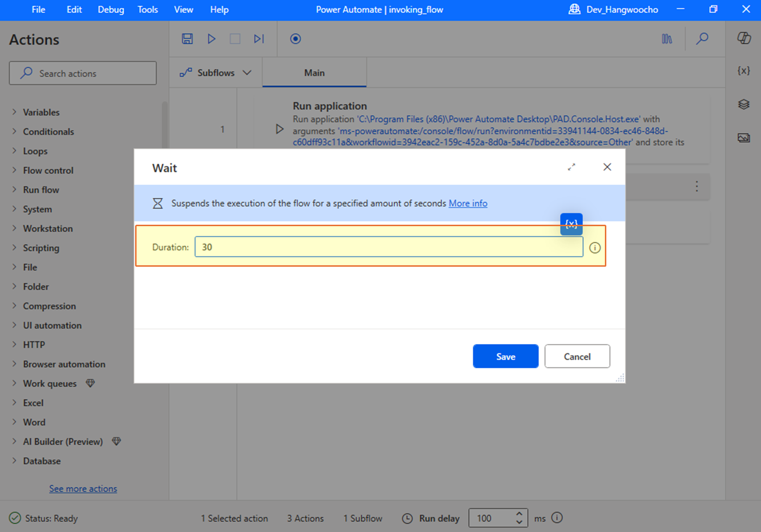The image size is (761, 532).
Task: Click the flow search magnifier icon
Action: pos(702,39)
